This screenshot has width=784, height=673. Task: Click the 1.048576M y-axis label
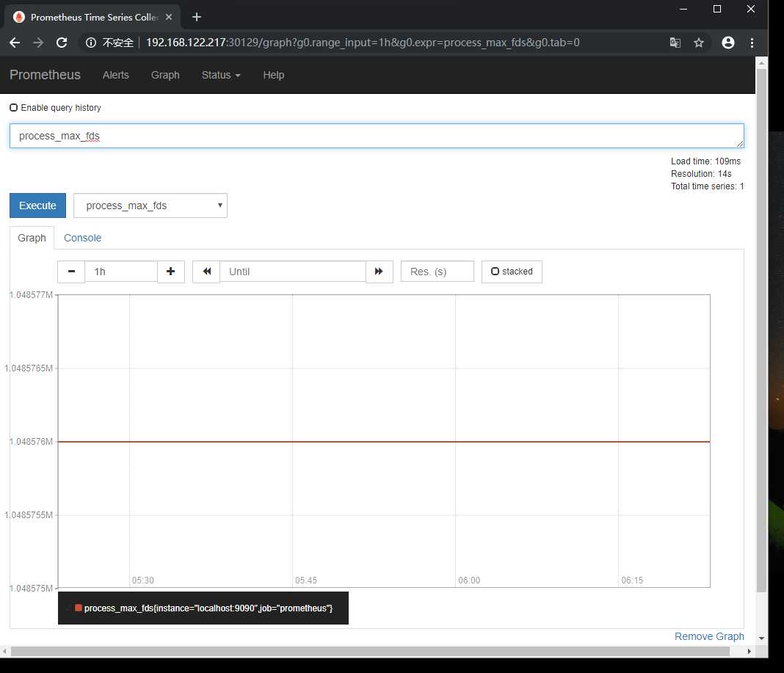(31, 442)
